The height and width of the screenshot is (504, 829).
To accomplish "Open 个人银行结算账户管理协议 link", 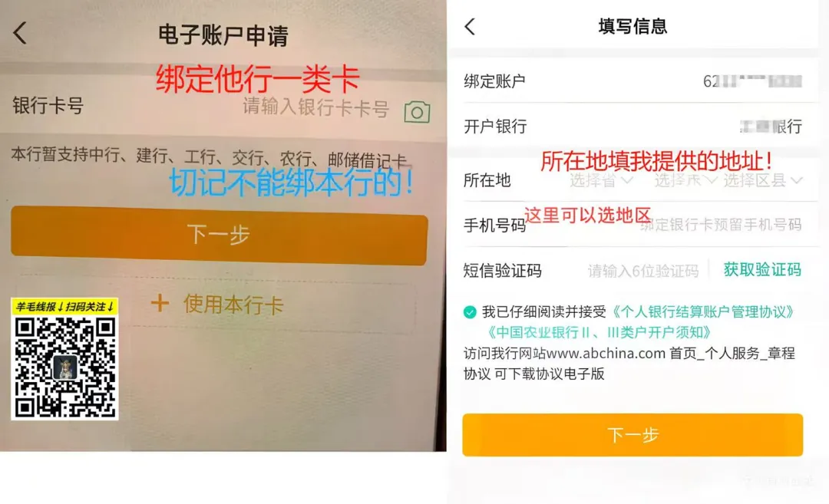I will click(x=702, y=311).
